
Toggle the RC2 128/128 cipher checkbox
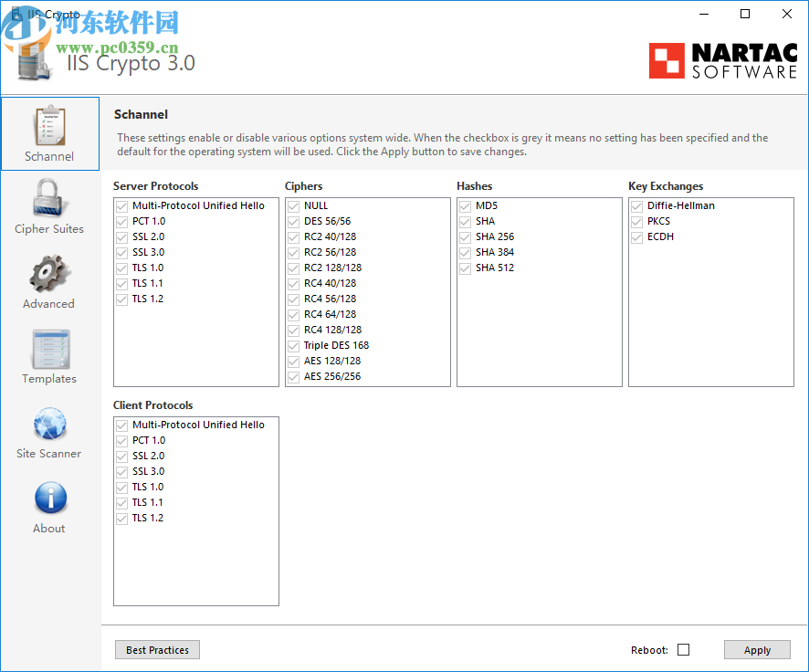coord(294,268)
